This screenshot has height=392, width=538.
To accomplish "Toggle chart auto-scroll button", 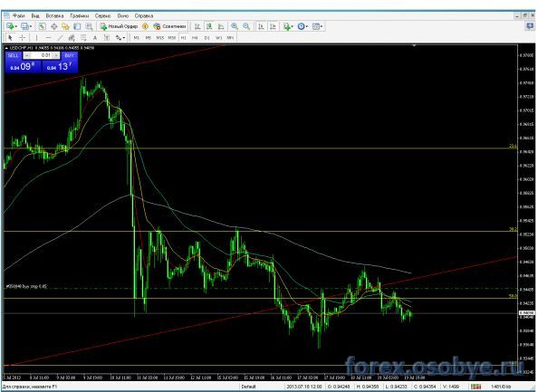I will pyautogui.click(x=261, y=26).
